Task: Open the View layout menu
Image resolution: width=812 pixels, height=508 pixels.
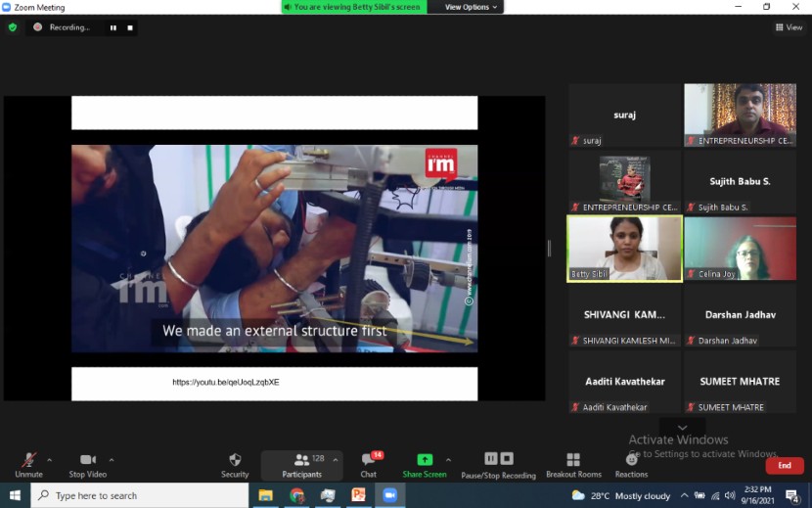Action: pyautogui.click(x=788, y=27)
